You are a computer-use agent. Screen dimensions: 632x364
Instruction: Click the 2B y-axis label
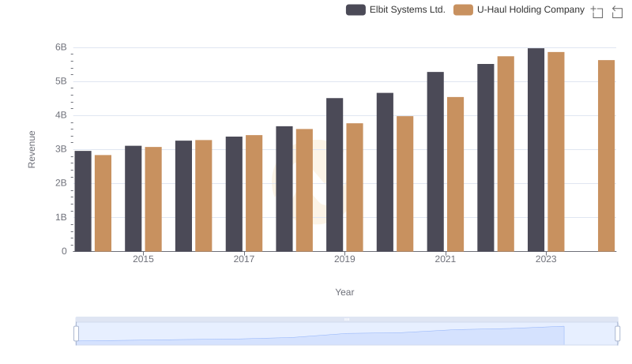tap(61, 183)
